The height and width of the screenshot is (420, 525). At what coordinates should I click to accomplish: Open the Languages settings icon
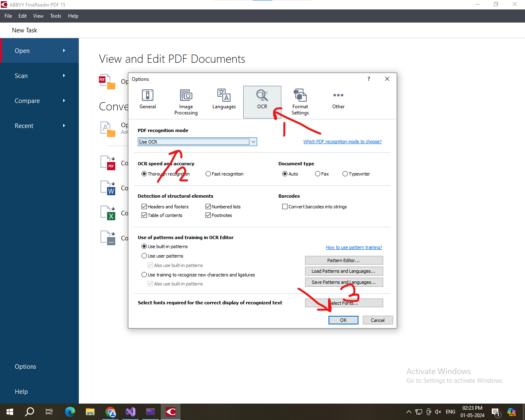pyautogui.click(x=224, y=95)
